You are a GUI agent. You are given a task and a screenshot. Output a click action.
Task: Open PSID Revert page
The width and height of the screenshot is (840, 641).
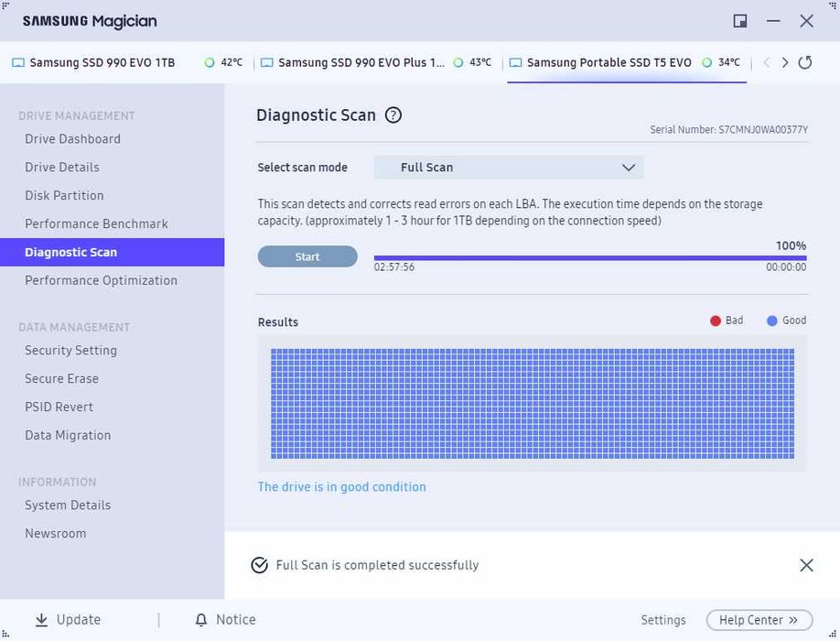pyautogui.click(x=59, y=407)
